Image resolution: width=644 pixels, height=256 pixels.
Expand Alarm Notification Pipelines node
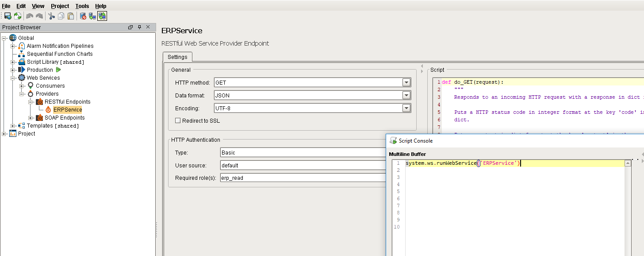(13, 46)
